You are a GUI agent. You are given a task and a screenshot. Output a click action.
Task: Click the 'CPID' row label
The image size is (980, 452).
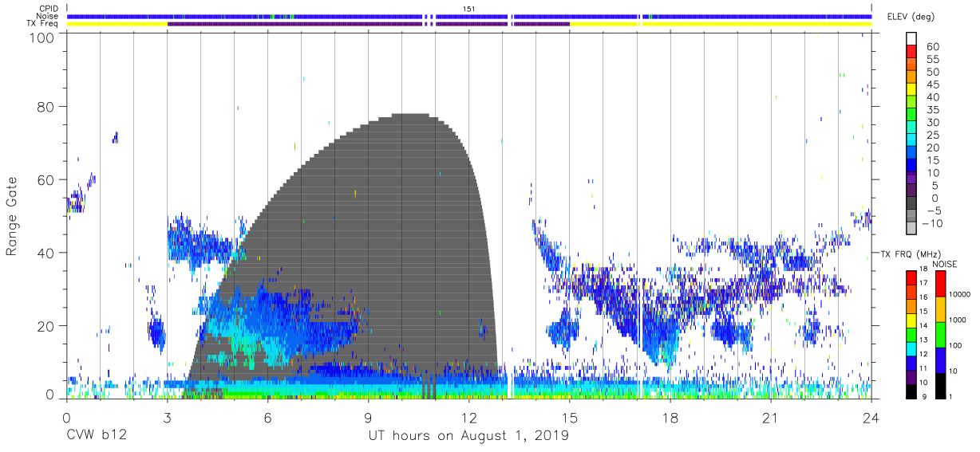[49, 9]
